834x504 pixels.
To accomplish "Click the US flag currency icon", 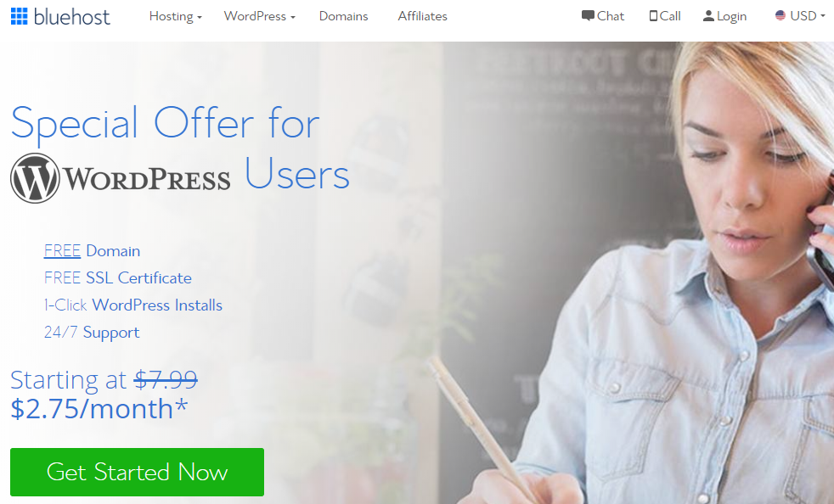I will pyautogui.click(x=780, y=15).
